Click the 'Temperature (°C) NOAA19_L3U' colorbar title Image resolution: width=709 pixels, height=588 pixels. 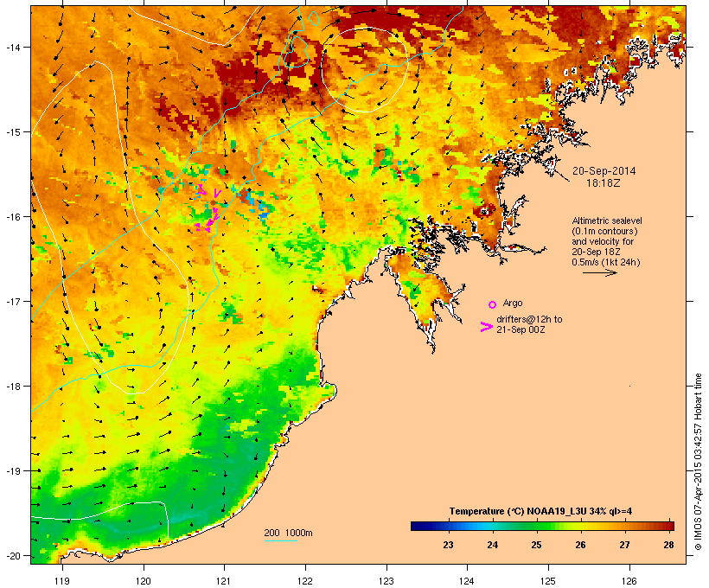[x=518, y=511]
